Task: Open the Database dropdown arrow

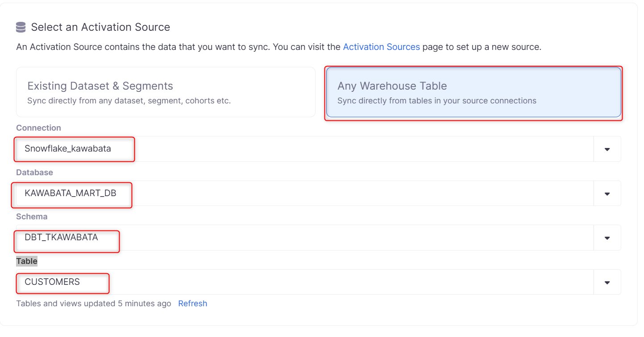Action: click(607, 194)
